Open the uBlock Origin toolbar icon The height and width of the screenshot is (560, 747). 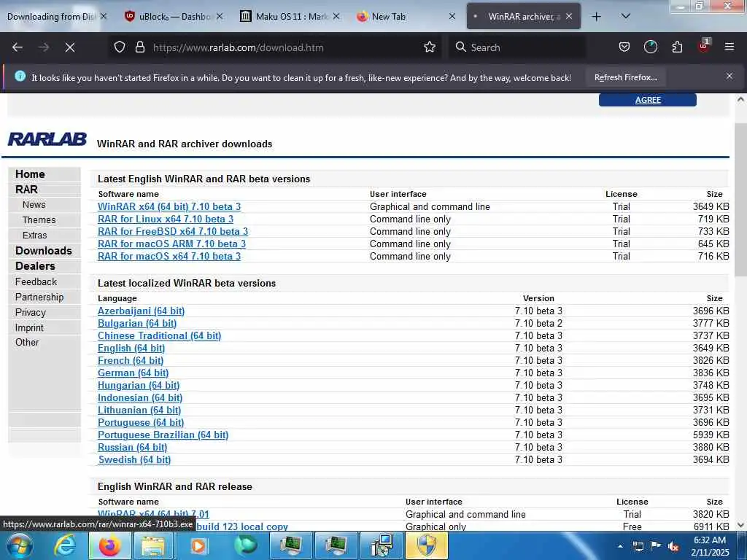click(704, 46)
